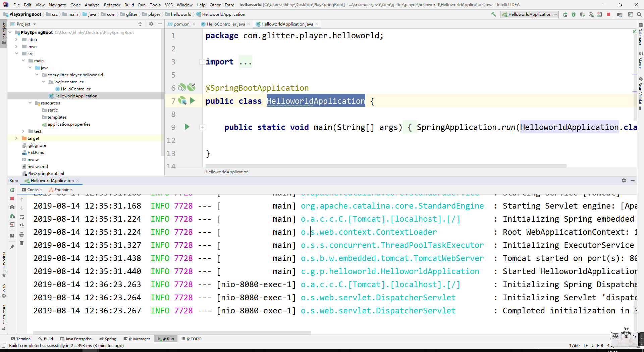Open the Console tab
Viewport: 644px width, 352px height.
32,190
